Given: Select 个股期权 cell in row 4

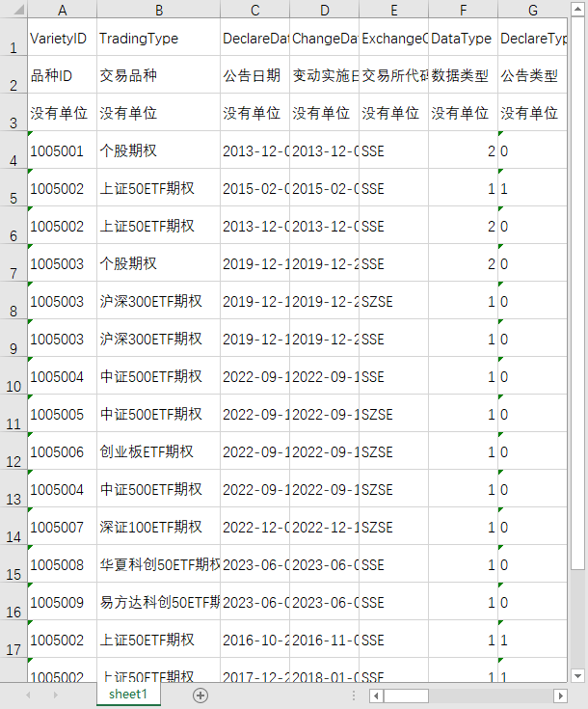Looking at the screenshot, I should [159, 150].
